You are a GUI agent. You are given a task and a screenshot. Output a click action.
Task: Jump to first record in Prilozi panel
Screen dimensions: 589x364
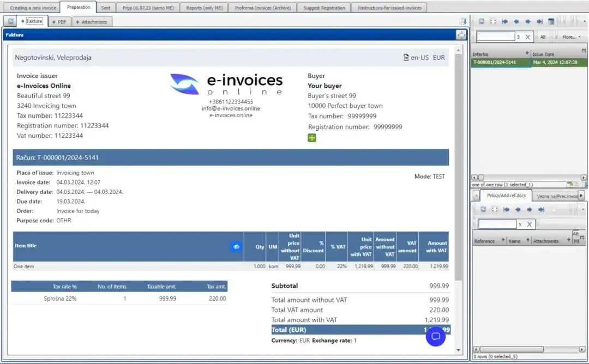click(506, 209)
